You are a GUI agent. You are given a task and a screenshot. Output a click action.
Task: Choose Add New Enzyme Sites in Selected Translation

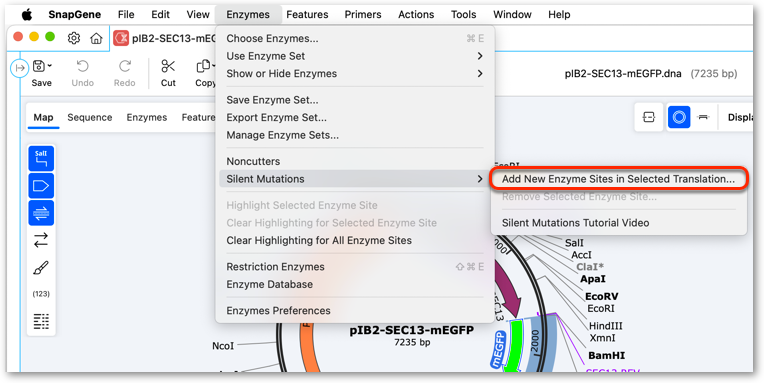(x=618, y=179)
